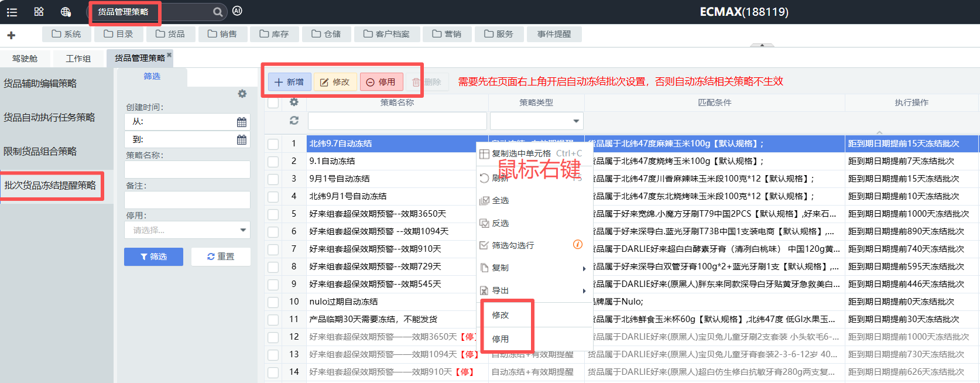980x383 pixels.
Task: Check the checkbox for 9.1自动冻结 row
Action: click(273, 161)
